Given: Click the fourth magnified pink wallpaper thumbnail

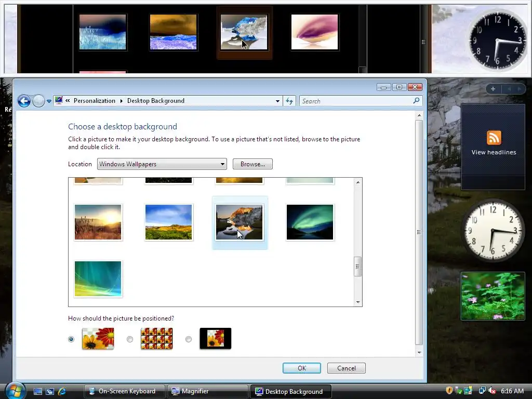Looking at the screenshot, I should point(314,32).
